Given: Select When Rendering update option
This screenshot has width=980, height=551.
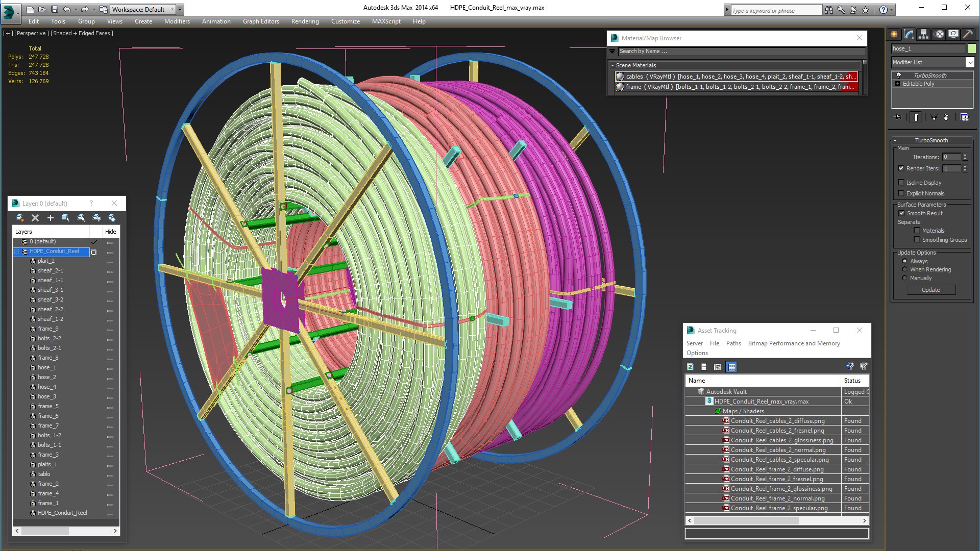Looking at the screenshot, I should pos(904,269).
